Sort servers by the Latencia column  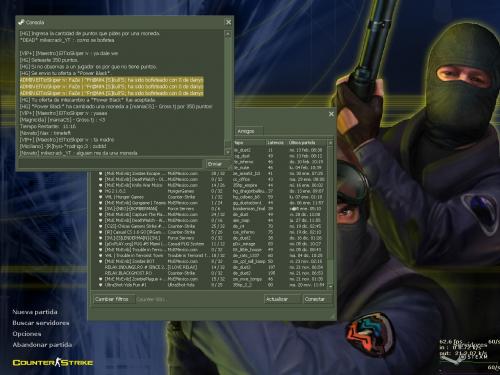pos(276,143)
